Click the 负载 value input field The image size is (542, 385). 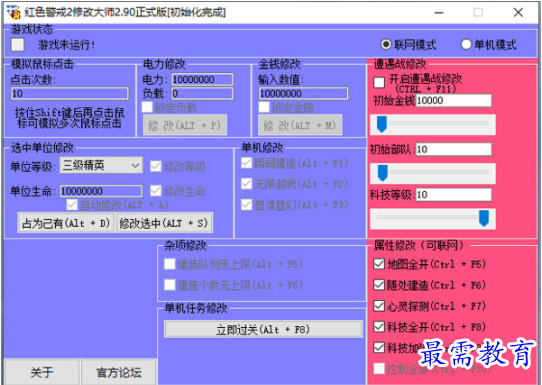point(202,93)
